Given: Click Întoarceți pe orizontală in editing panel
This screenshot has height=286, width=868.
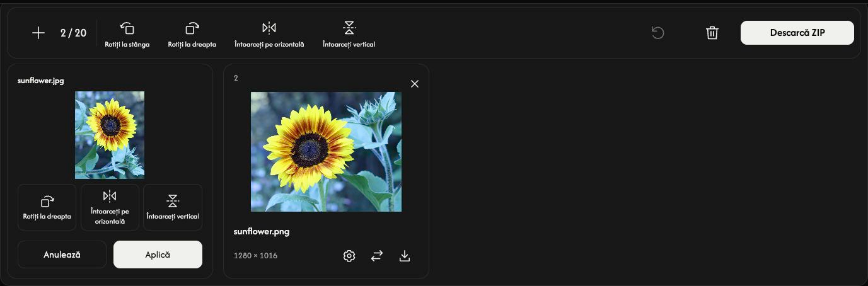Looking at the screenshot, I should (110, 207).
